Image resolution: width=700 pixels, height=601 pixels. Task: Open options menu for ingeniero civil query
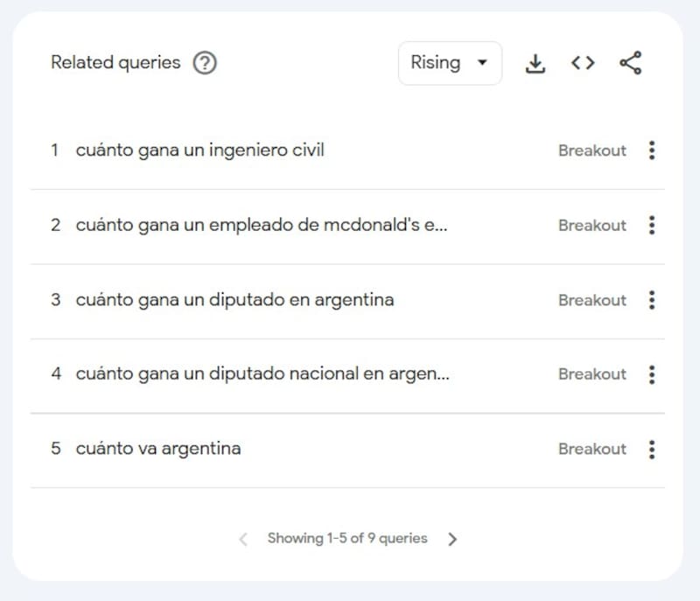(x=652, y=150)
